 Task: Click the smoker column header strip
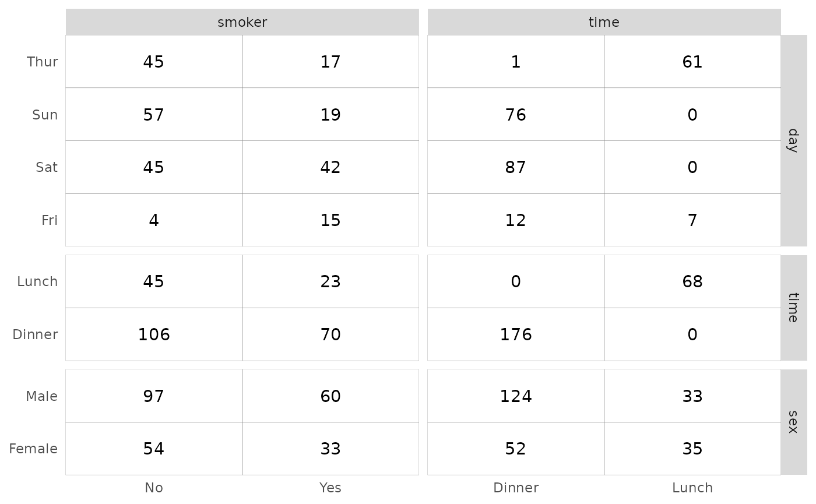pyautogui.click(x=242, y=22)
